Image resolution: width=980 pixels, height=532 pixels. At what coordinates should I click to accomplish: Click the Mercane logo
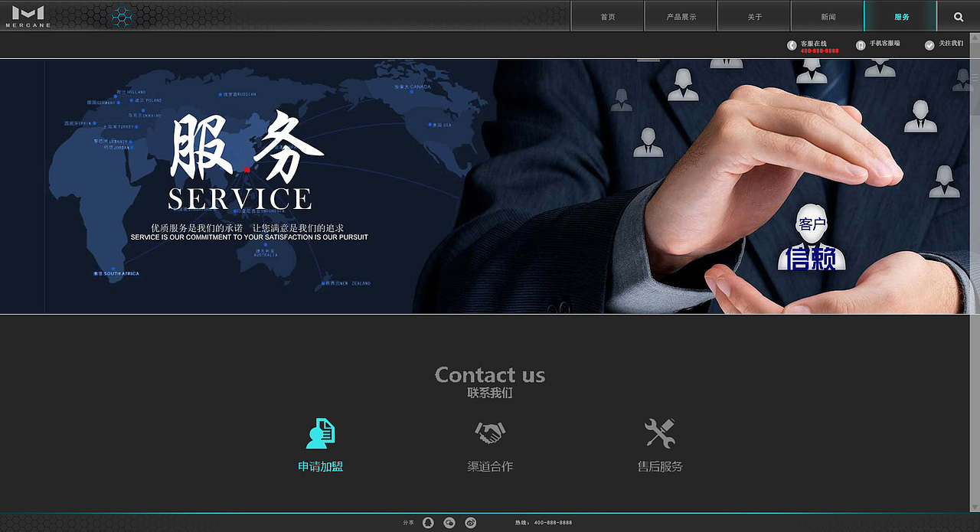click(28, 16)
